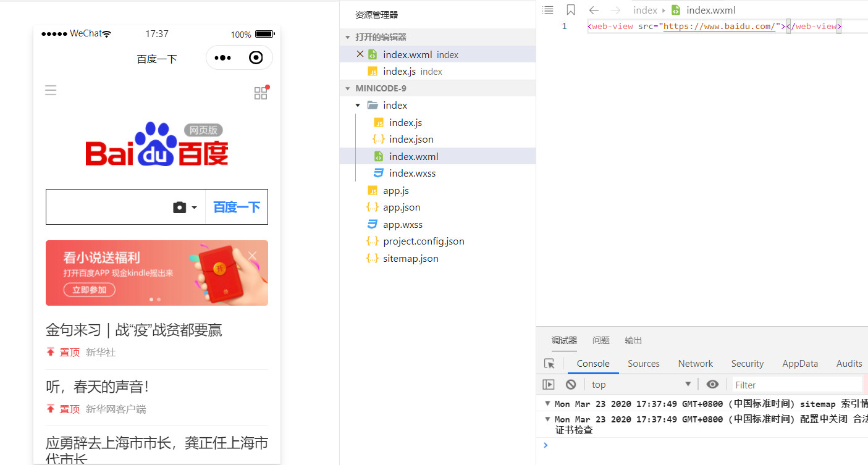
Task: Open news 金句来习｜战“疫”战贫都要赢
Action: coord(134,330)
